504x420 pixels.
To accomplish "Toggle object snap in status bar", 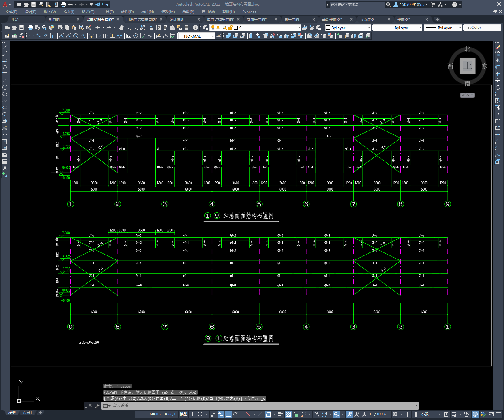I will click(268, 414).
